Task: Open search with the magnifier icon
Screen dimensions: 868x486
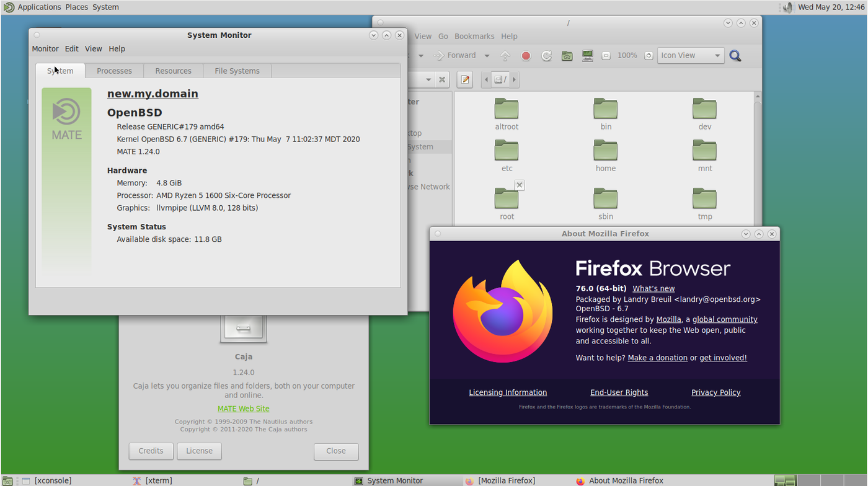Action: [x=735, y=56]
